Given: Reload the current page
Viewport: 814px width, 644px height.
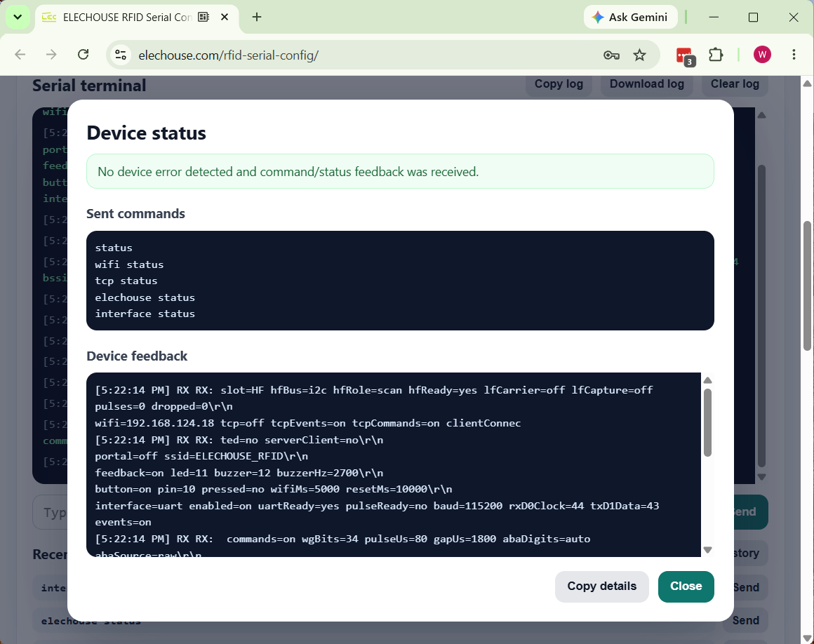Looking at the screenshot, I should pos(83,55).
